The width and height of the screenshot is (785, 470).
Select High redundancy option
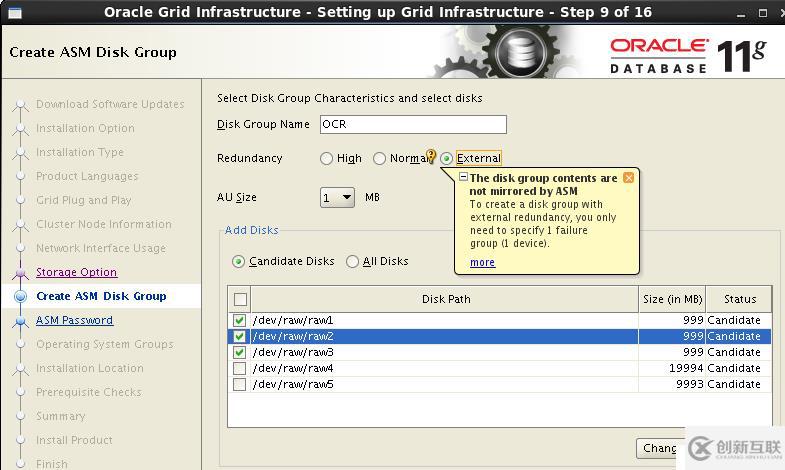click(x=327, y=158)
